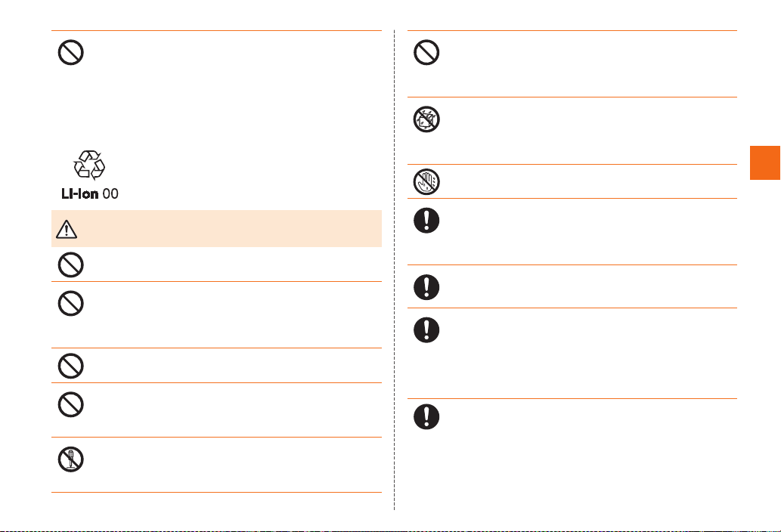Click the dashed vertical column divider

[395, 271]
